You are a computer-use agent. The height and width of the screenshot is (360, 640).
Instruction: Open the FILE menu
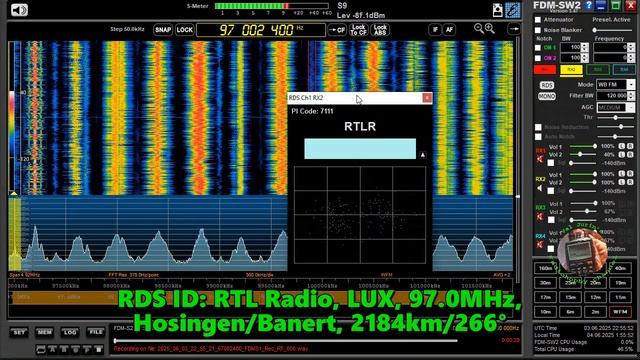[x=96, y=332]
